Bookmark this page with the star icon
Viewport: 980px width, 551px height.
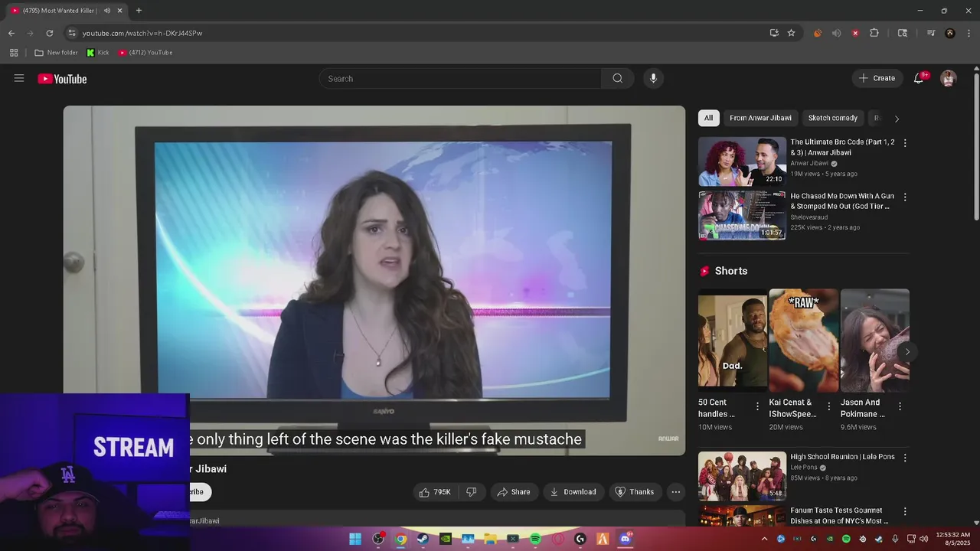(792, 33)
